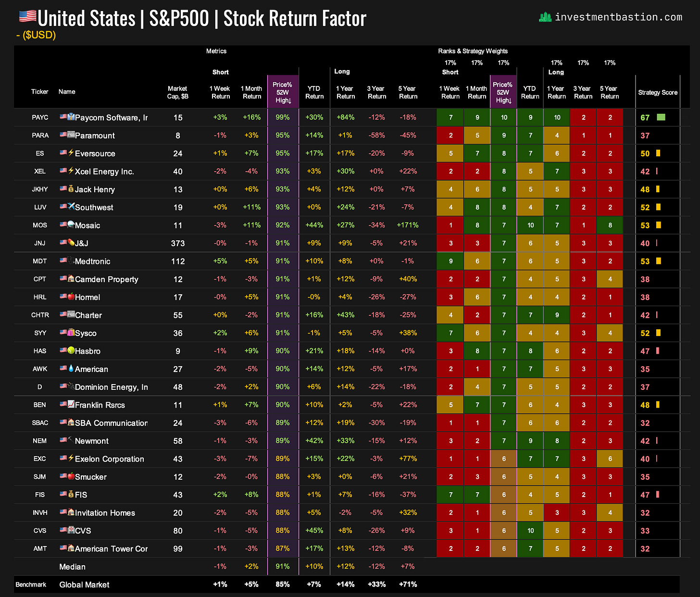Click the Median row label

click(x=72, y=567)
